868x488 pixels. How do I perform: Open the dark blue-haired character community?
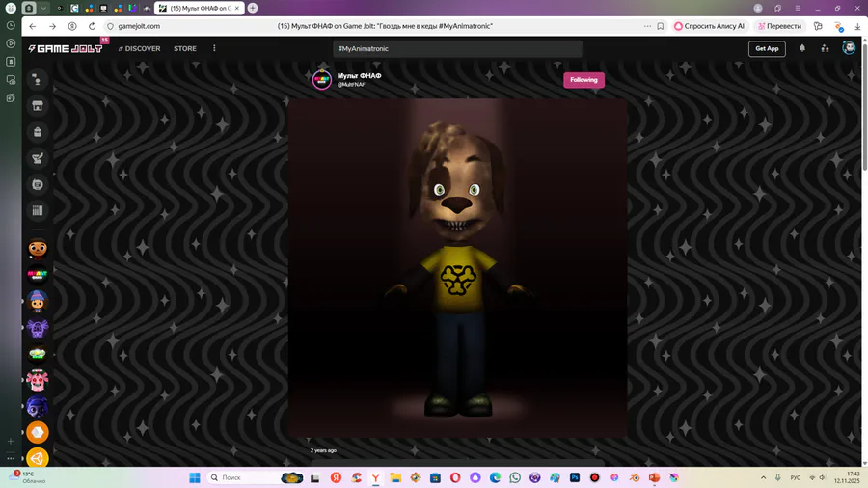point(37,407)
